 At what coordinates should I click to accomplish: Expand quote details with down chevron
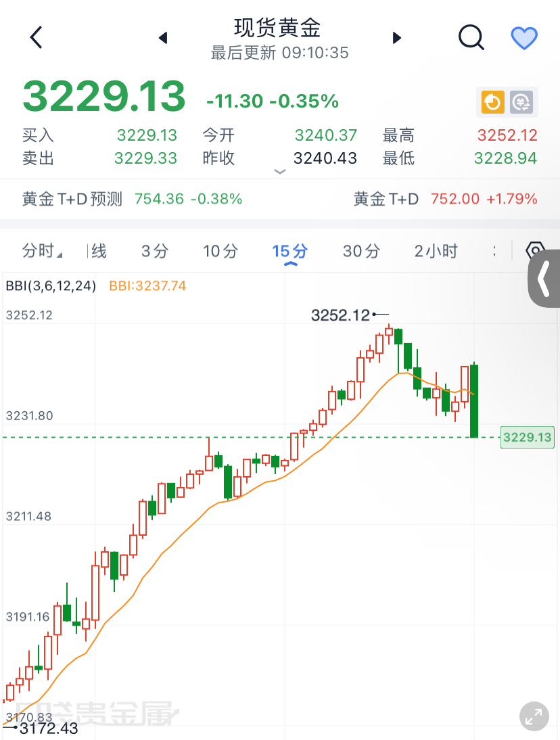pos(280,172)
